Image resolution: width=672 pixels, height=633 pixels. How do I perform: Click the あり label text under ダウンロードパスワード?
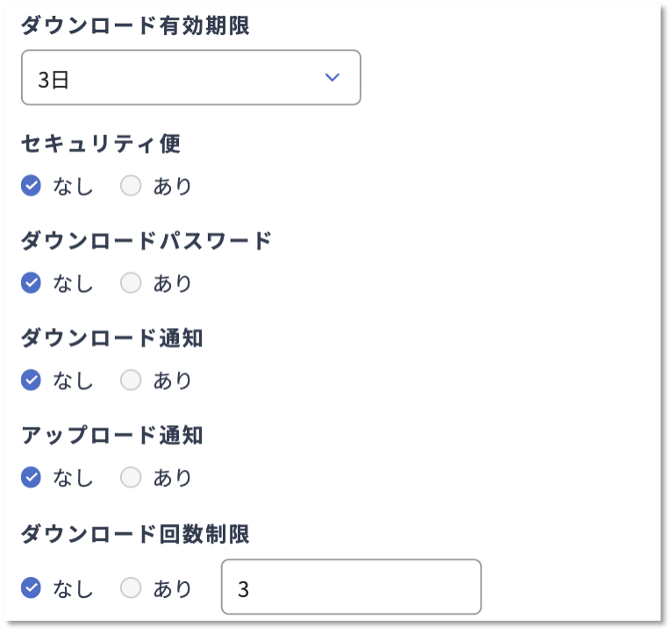172,284
